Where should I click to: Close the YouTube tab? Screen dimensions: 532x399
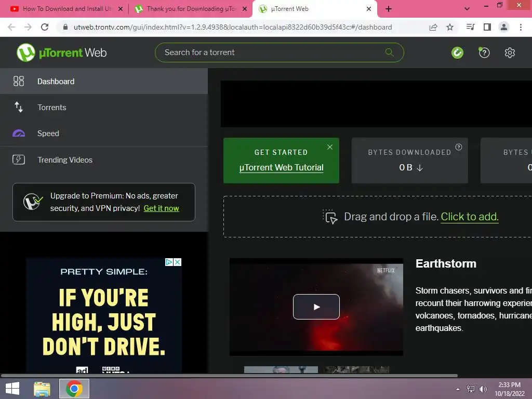[x=121, y=9]
